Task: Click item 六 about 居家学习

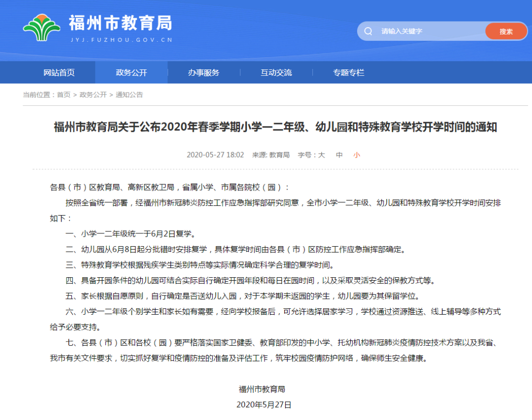Action: (x=275, y=319)
